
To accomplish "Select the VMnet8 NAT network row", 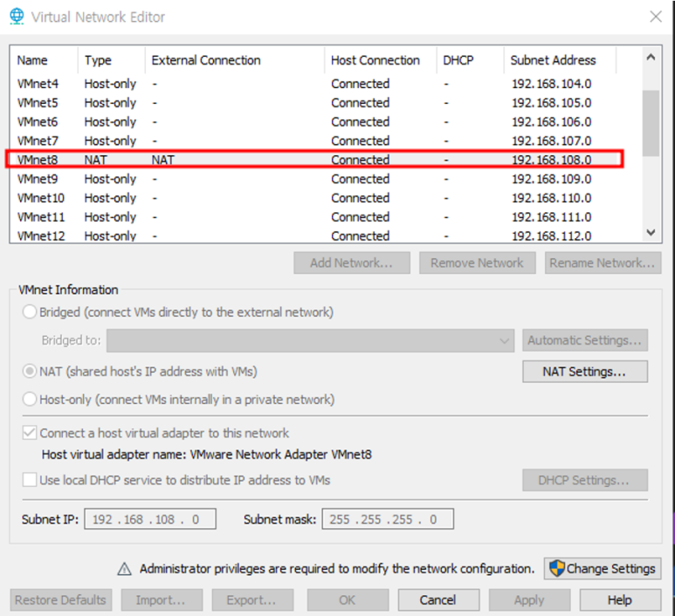I will (x=314, y=160).
